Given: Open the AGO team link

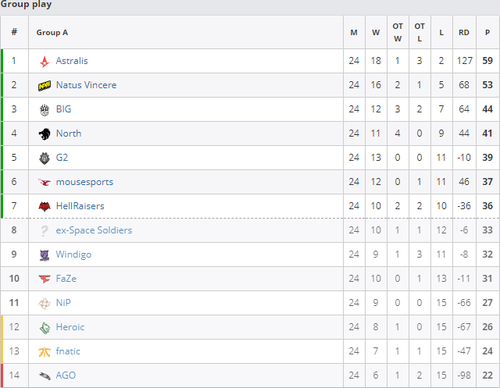Looking at the screenshot, I should coord(66,375).
